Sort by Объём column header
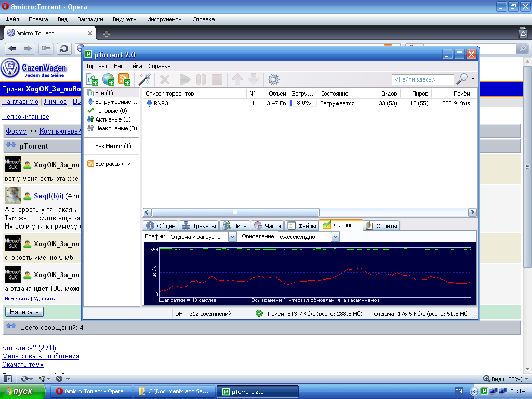Viewport: 532px width, 399px height. click(x=273, y=94)
